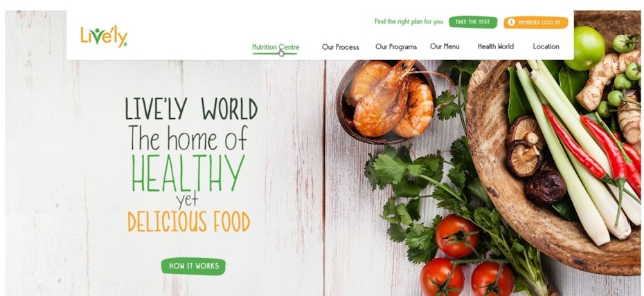This screenshot has width=644, height=296.
Task: Click the orange DELICIOUS FOOD text
Action: 189,221
